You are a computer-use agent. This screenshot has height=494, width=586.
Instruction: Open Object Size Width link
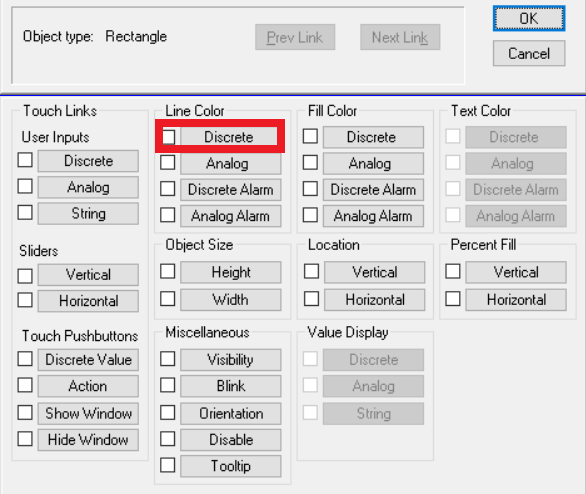pyautogui.click(x=231, y=300)
